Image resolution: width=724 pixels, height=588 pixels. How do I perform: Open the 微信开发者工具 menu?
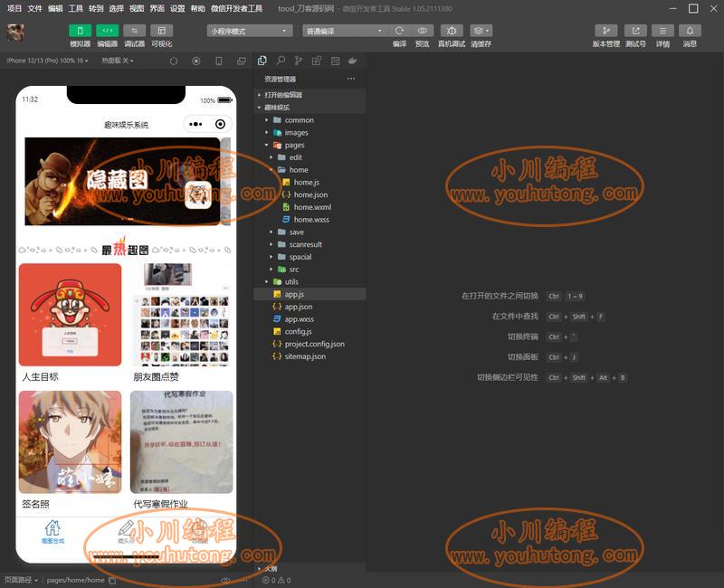click(x=236, y=8)
